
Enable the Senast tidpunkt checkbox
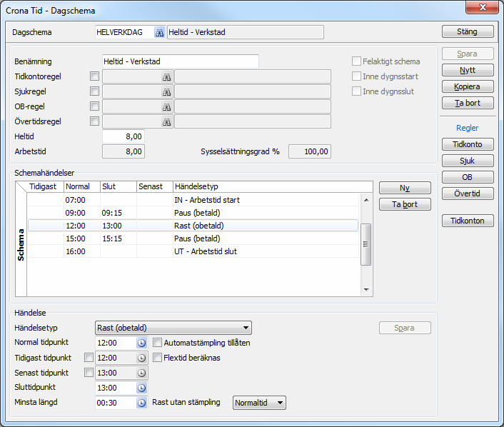pos(89,373)
